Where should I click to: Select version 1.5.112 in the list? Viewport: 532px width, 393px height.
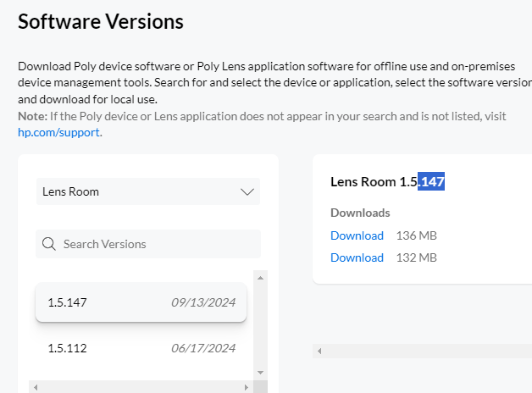tap(141, 348)
